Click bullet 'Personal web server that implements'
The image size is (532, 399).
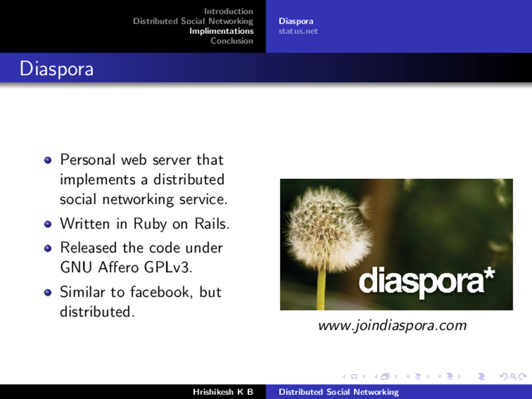click(x=143, y=179)
